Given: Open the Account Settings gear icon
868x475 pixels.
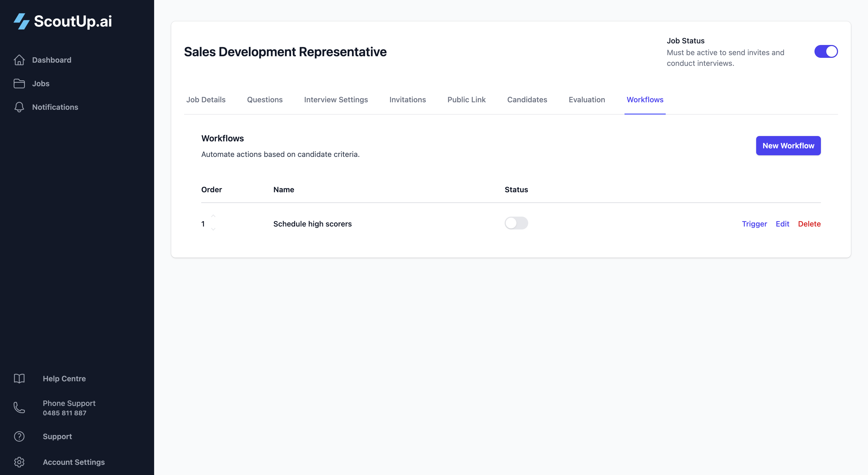Looking at the screenshot, I should 19,462.
